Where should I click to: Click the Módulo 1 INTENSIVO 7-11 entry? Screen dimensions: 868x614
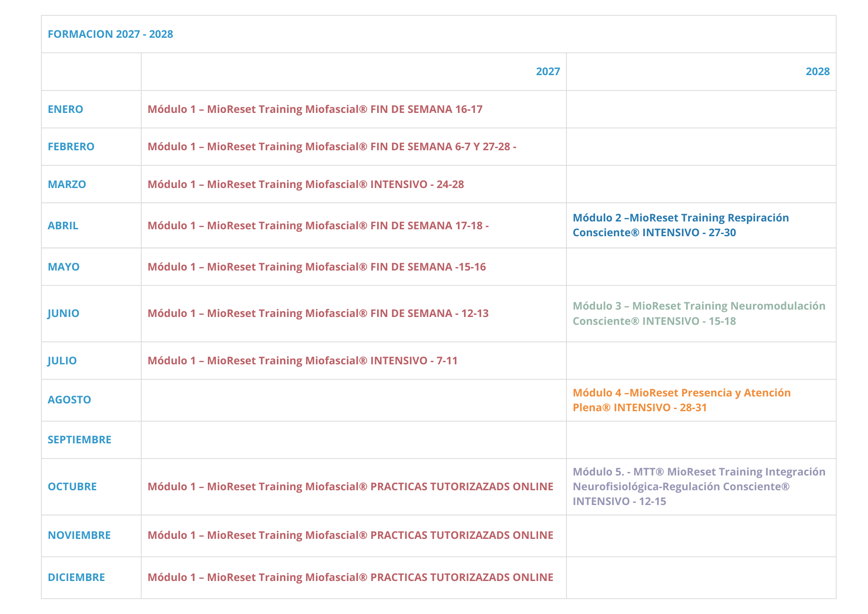pyautogui.click(x=302, y=360)
